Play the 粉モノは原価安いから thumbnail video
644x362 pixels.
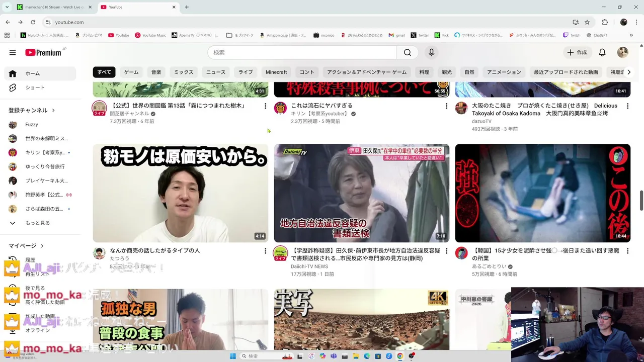[181, 193]
